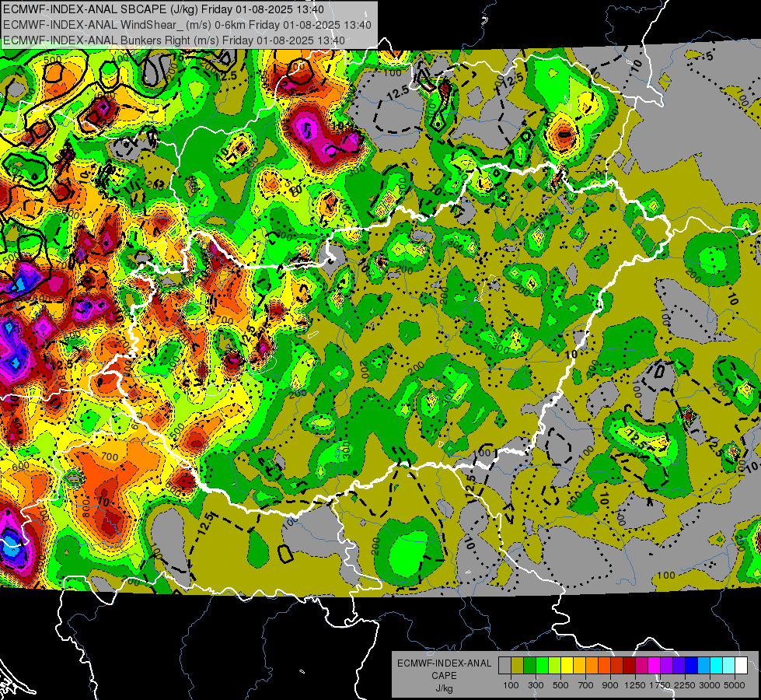
Task: Click the CAPE label in legend
Action: (x=444, y=675)
